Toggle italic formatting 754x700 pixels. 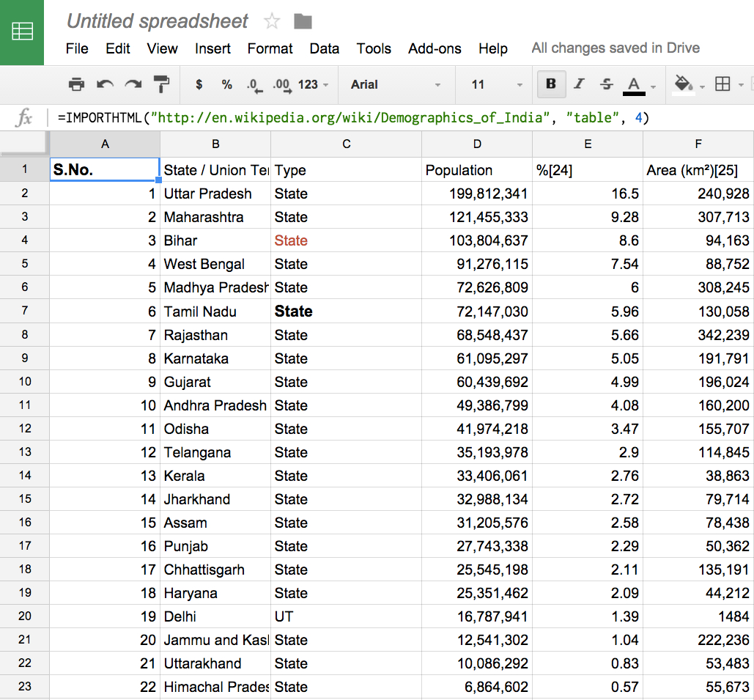click(x=579, y=84)
